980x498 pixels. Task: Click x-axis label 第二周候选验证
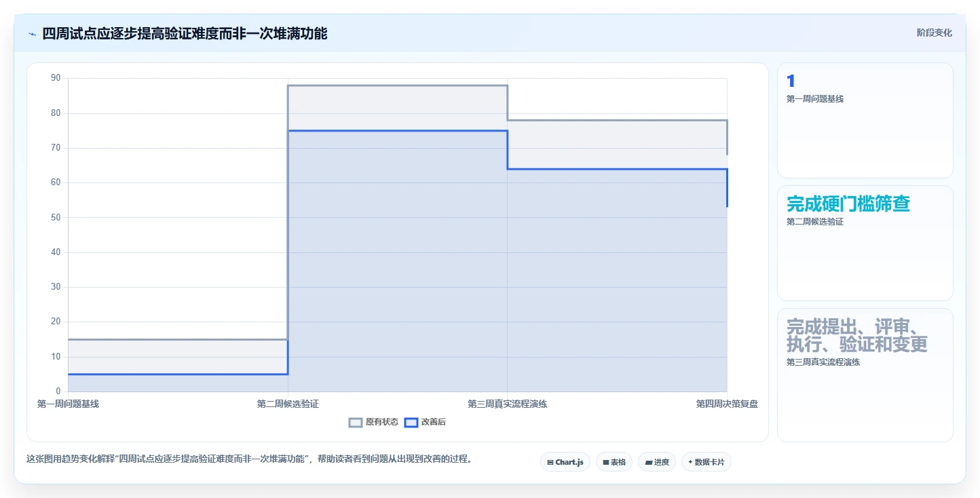coord(288,404)
